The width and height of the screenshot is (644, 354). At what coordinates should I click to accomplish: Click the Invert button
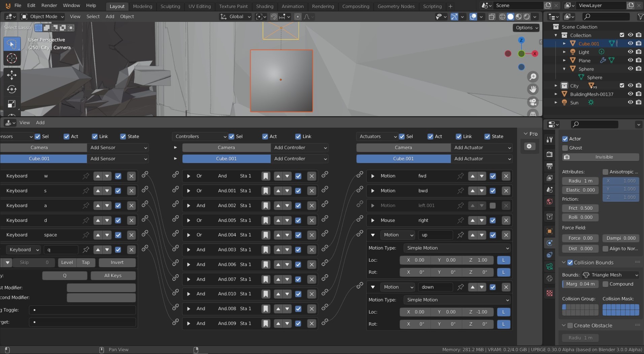(x=117, y=262)
